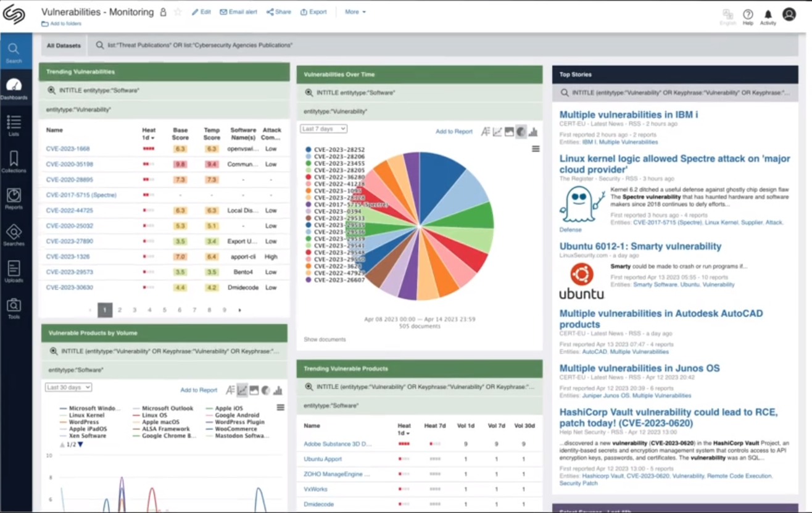
Task: Open saved Searches in the sidebar
Action: click(x=14, y=235)
